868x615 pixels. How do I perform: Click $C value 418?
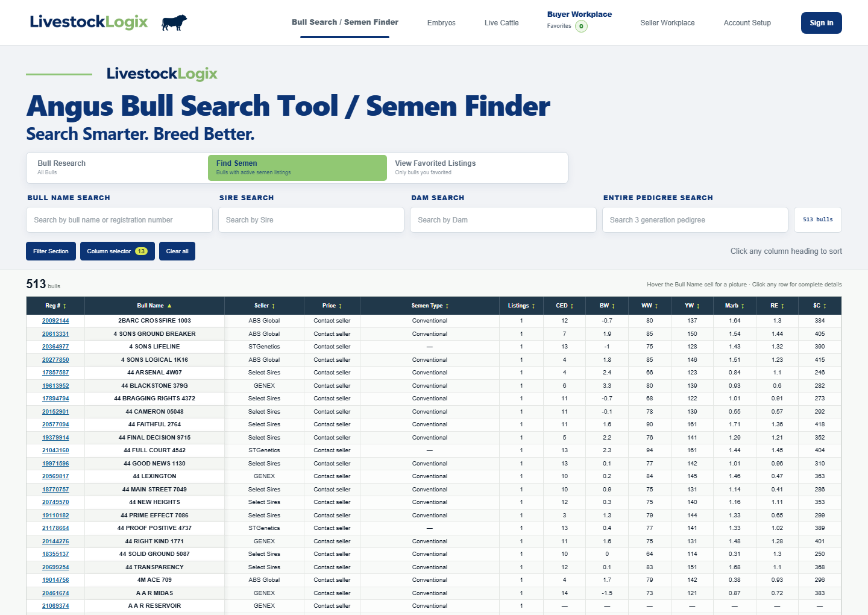point(820,424)
